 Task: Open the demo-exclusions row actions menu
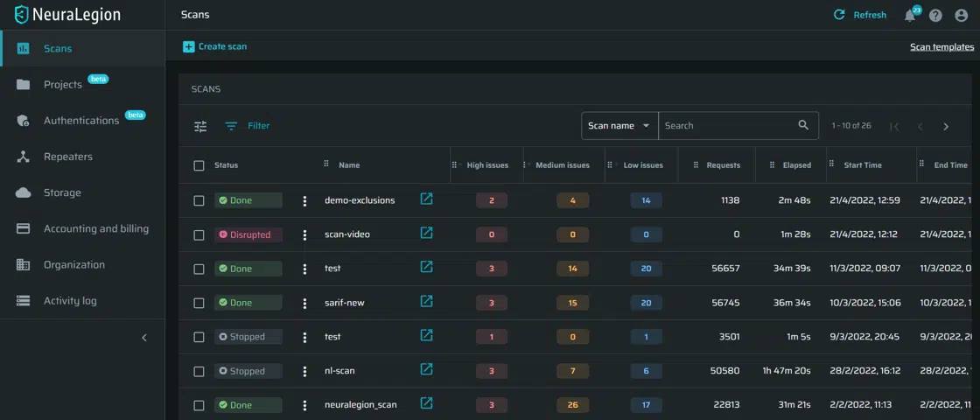pyautogui.click(x=305, y=200)
